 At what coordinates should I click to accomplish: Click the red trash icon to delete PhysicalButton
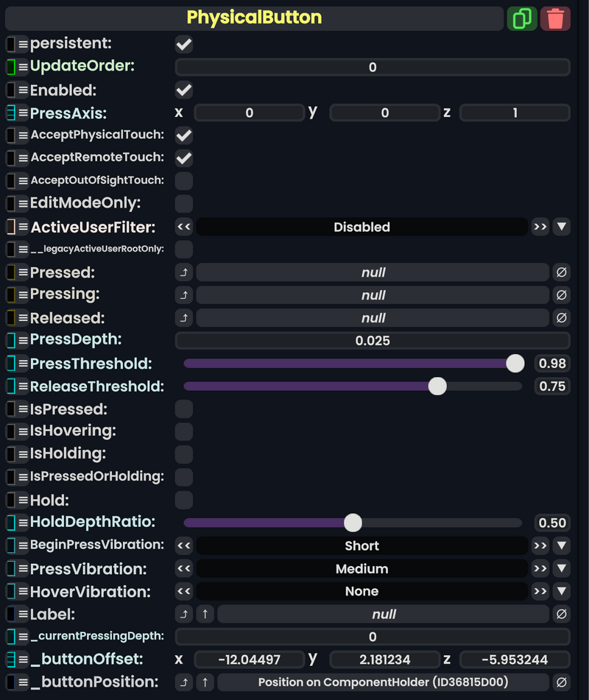click(556, 18)
